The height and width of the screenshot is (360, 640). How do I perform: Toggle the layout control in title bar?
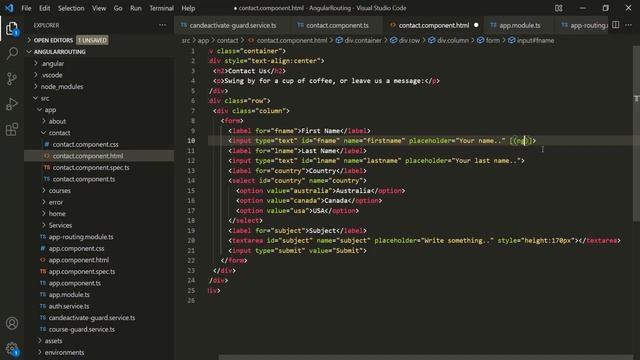[559, 8]
